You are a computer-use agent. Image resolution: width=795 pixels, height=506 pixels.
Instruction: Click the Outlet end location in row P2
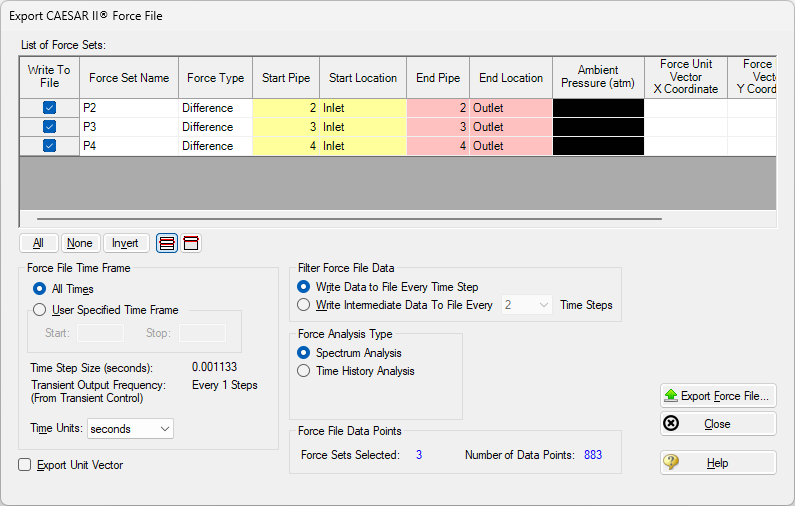[x=511, y=108]
